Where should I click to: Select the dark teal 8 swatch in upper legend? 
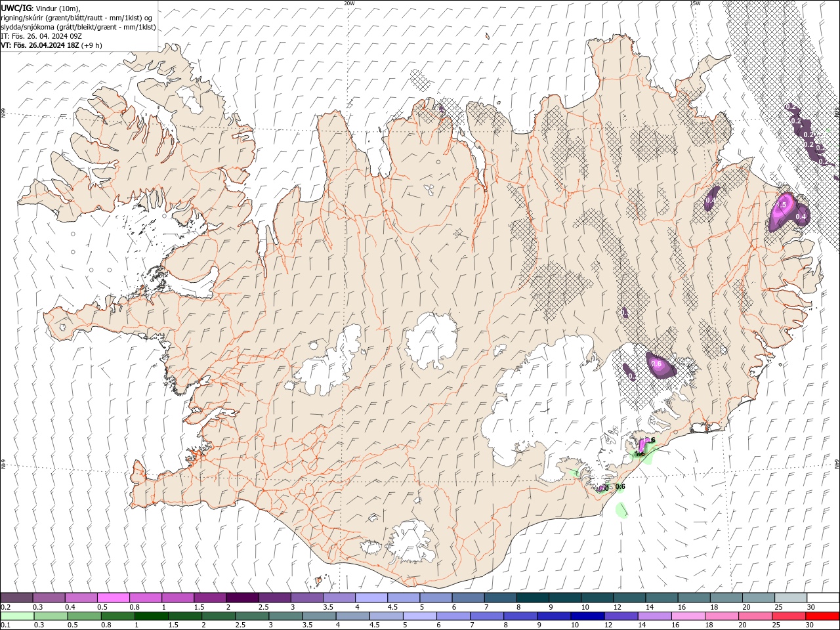coord(532,598)
